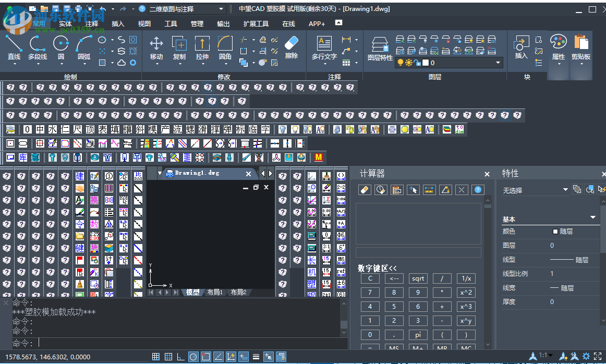This screenshot has width=606, height=364.
Task: Open 图层特性 (Layer properties) manager
Action: click(x=380, y=48)
